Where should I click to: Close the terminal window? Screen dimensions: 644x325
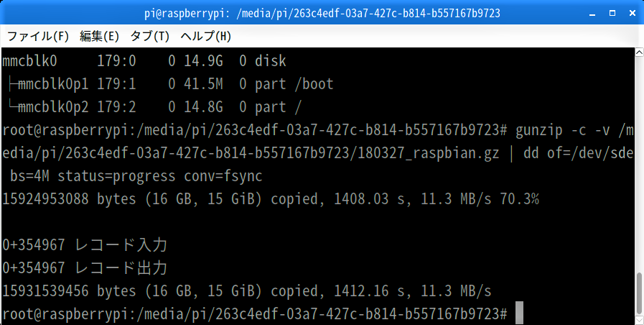tap(633, 13)
